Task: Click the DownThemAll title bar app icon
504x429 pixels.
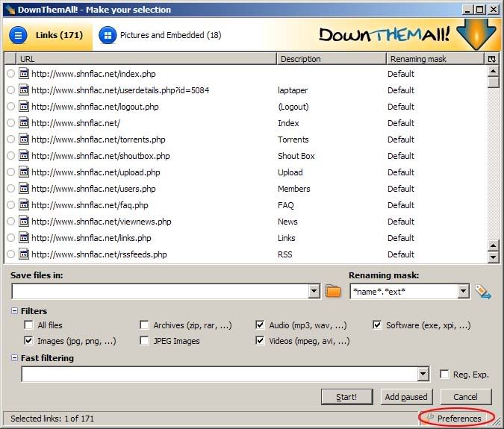Action: tap(10, 10)
